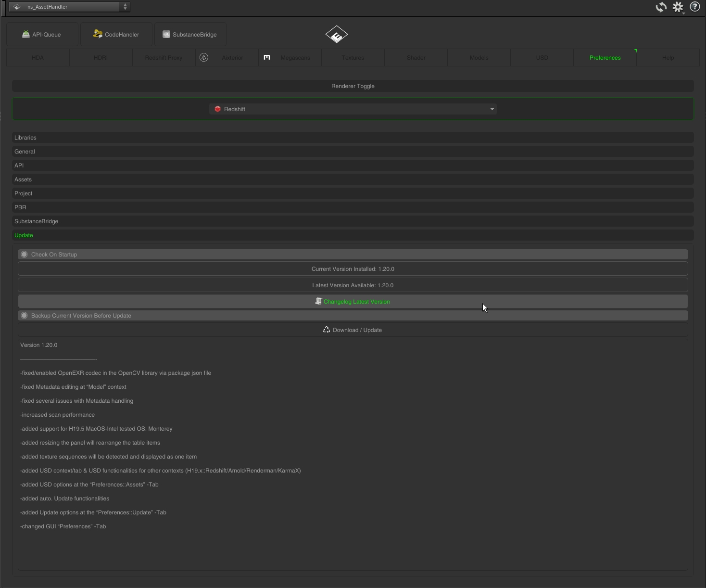Click the reload icon in the top-right corner

(x=661, y=7)
